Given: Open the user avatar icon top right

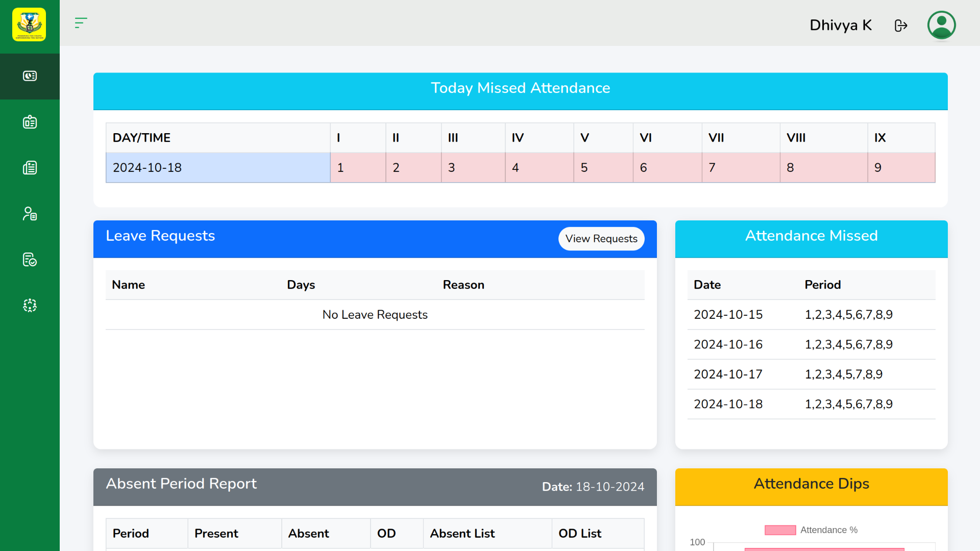Looking at the screenshot, I should click(941, 24).
